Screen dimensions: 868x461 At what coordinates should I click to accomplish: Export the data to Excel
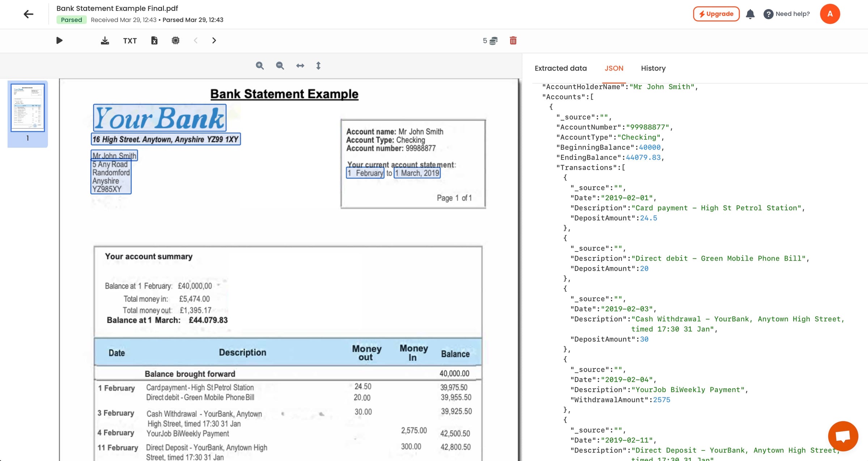[x=154, y=41]
